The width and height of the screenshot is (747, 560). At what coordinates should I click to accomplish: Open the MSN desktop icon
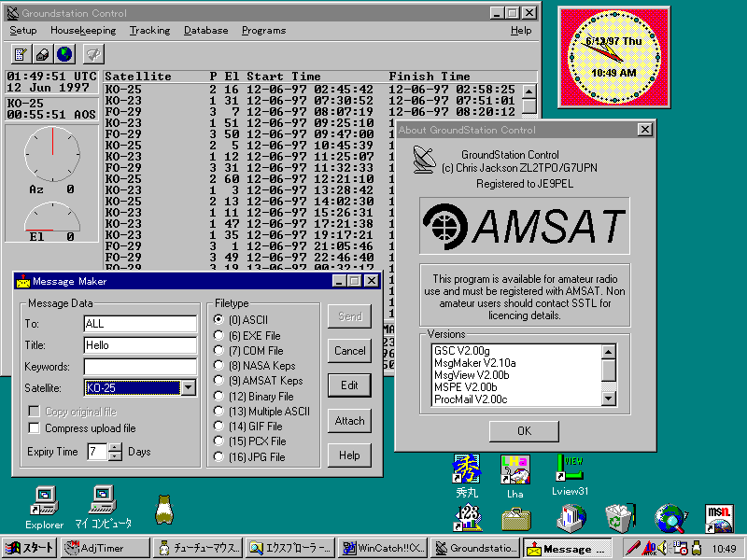(x=719, y=518)
